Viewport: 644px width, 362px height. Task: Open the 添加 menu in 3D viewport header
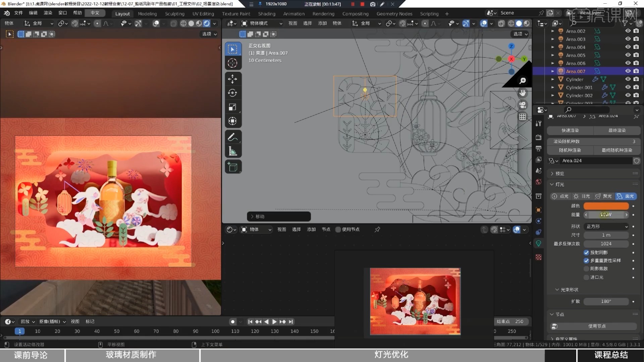tap(322, 23)
